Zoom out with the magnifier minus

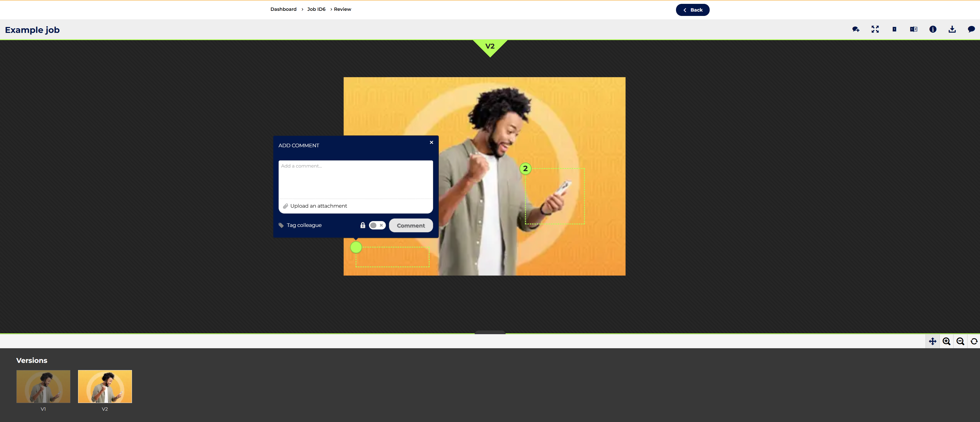pyautogui.click(x=960, y=341)
